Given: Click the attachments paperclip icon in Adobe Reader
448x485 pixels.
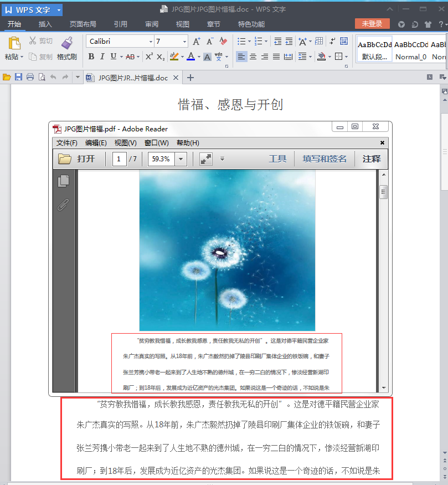Looking at the screenshot, I should tap(63, 205).
